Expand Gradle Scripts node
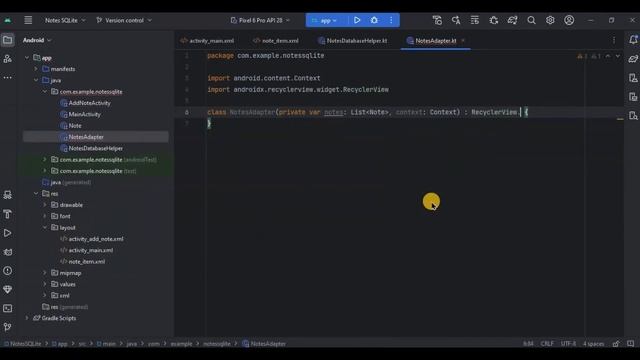Viewport: 640px width, 360px height. tap(27, 318)
